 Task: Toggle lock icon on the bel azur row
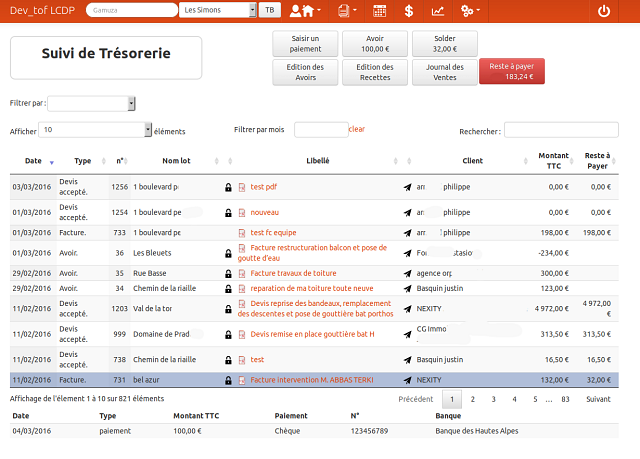pyautogui.click(x=228, y=381)
